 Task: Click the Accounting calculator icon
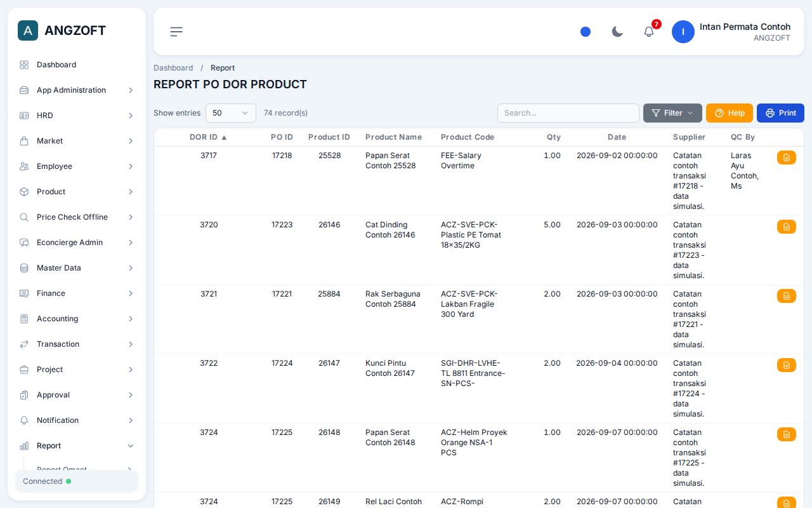(x=24, y=319)
